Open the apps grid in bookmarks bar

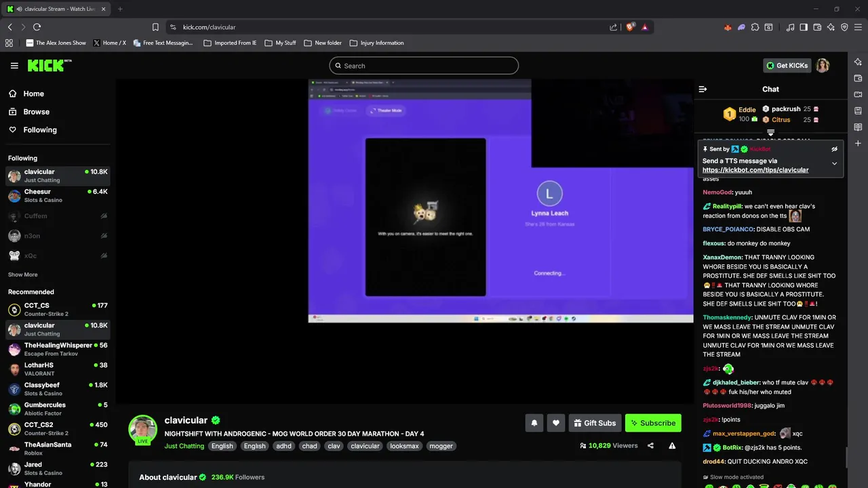click(x=9, y=43)
